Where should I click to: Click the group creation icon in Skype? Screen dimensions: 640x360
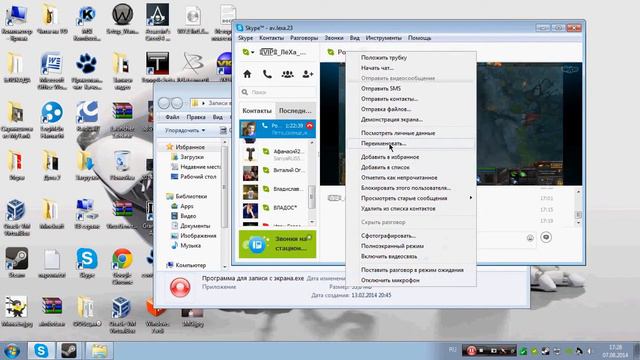click(287, 74)
